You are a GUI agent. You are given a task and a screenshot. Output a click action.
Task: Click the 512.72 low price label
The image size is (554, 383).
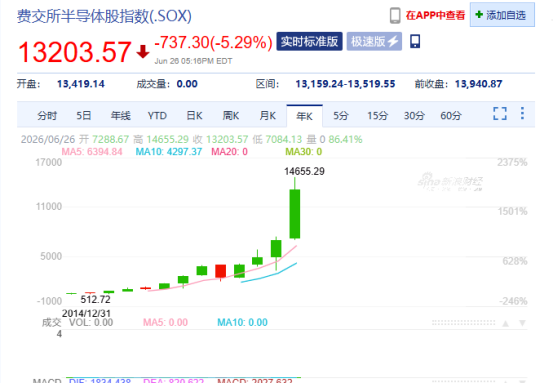pos(95,300)
